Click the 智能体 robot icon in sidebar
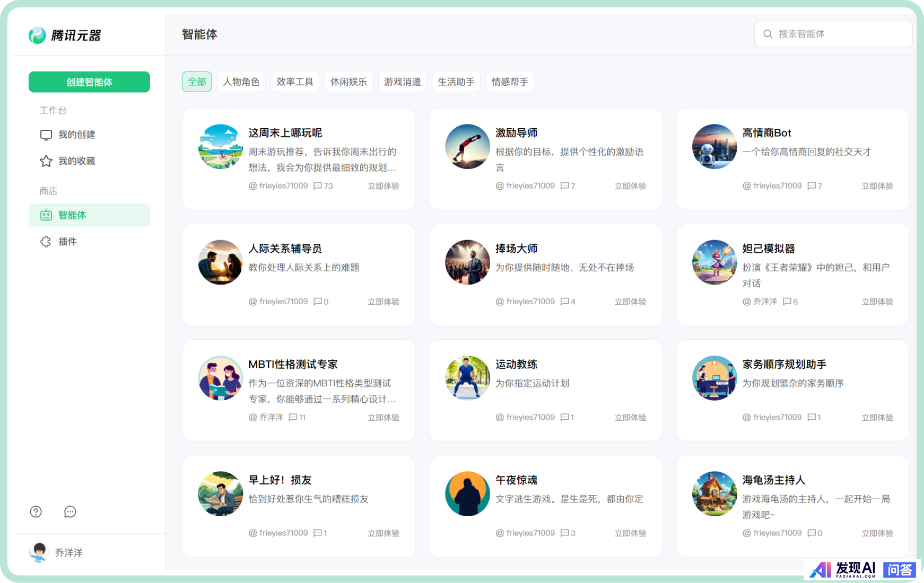The image size is (924, 583). [46, 215]
